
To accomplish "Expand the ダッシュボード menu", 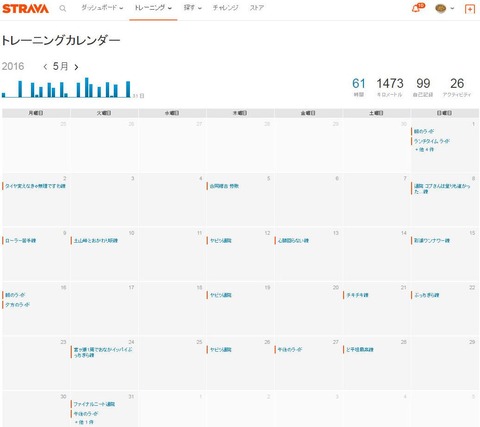I will [x=102, y=8].
